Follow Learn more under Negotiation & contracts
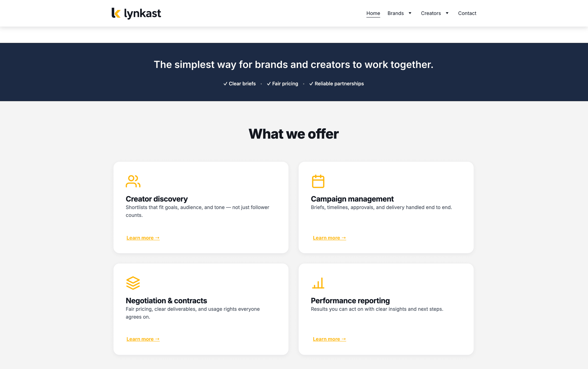This screenshot has width=588, height=369. pyautogui.click(x=143, y=339)
